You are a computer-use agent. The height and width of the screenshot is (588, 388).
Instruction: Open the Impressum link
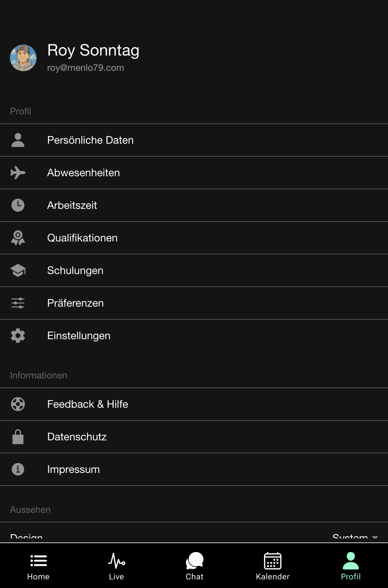pyautogui.click(x=194, y=469)
